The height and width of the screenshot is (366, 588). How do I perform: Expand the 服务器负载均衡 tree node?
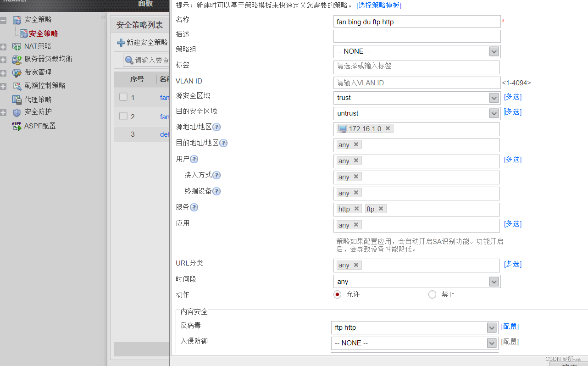point(4,60)
